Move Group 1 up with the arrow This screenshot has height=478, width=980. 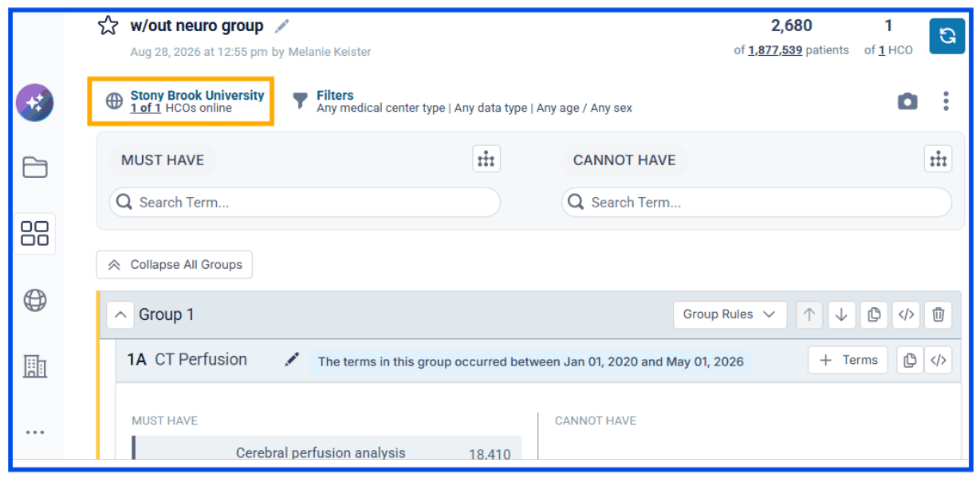click(x=809, y=314)
